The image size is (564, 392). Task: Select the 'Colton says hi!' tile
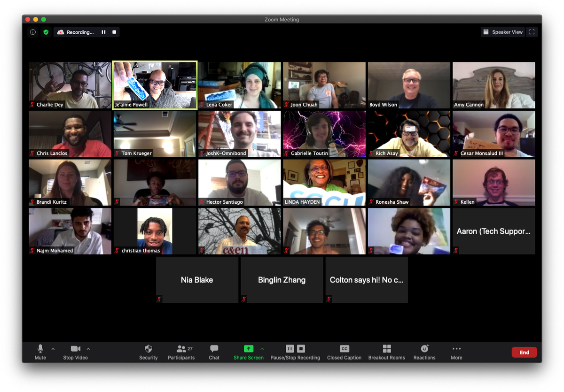(x=367, y=280)
